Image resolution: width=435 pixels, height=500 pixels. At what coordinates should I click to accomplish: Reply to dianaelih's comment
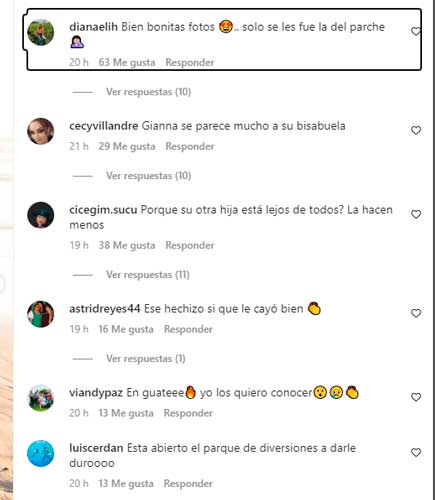tap(190, 62)
